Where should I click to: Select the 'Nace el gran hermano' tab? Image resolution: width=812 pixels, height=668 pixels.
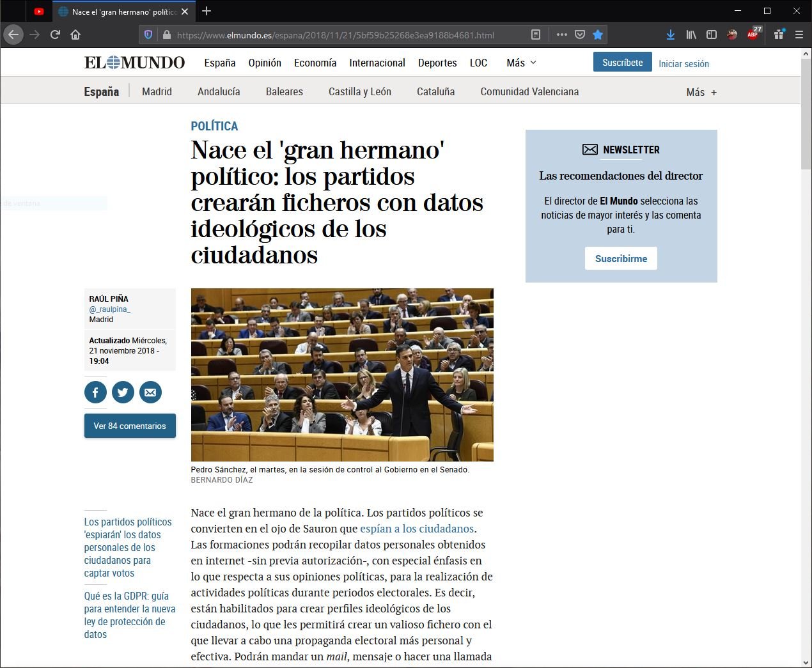(x=123, y=12)
